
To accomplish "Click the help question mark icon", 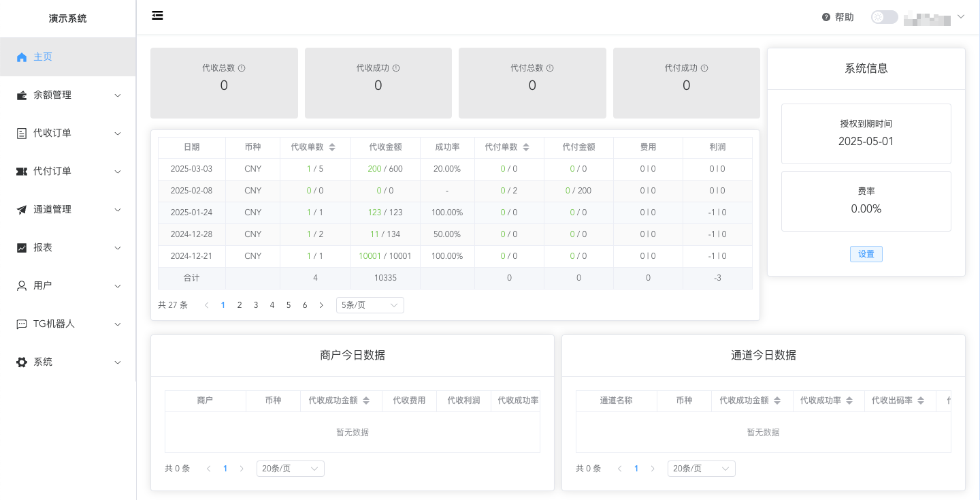I will coord(826,17).
